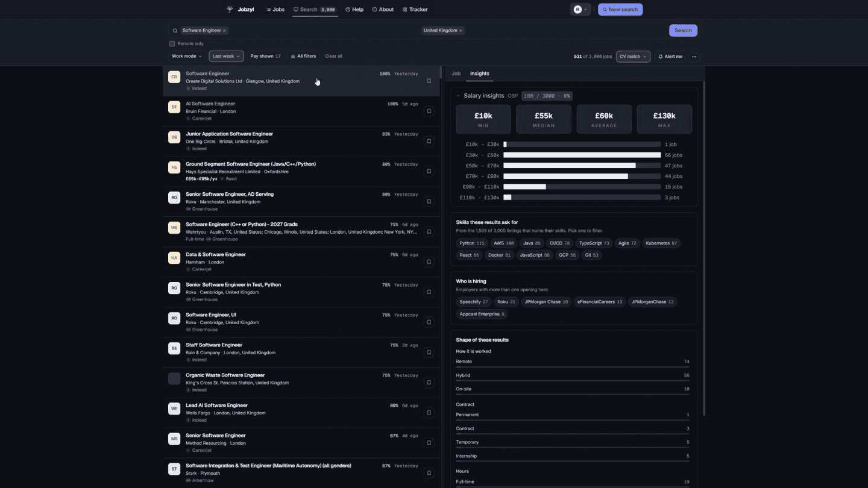This screenshot has width=868, height=488.
Task: Remove the Software Engineer search tag
Action: (x=224, y=31)
